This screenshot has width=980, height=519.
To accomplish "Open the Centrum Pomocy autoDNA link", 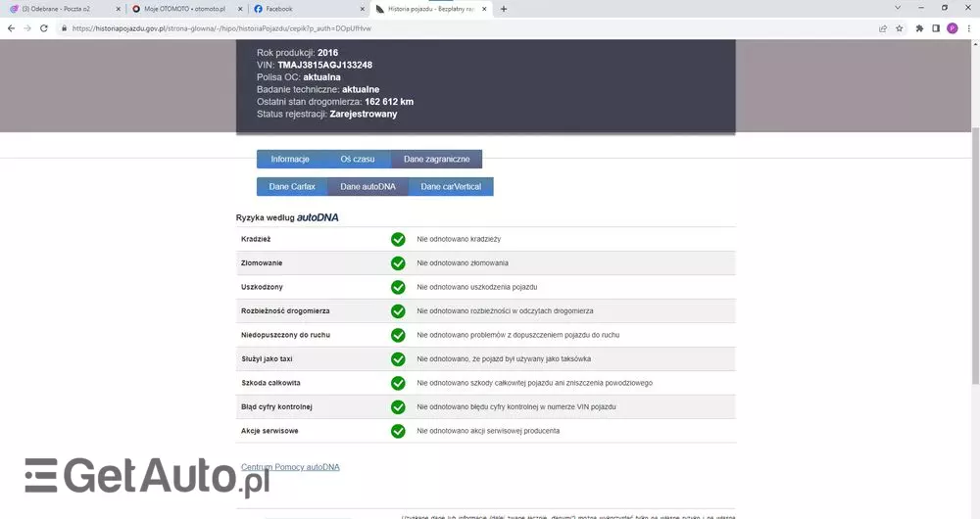I will [x=290, y=467].
